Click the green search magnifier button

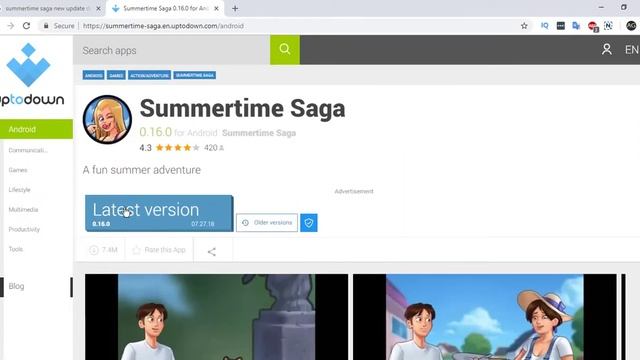(x=284, y=50)
